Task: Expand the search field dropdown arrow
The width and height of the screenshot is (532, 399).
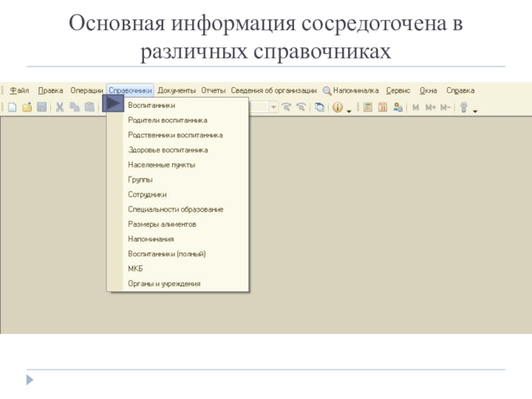Action: (x=273, y=107)
